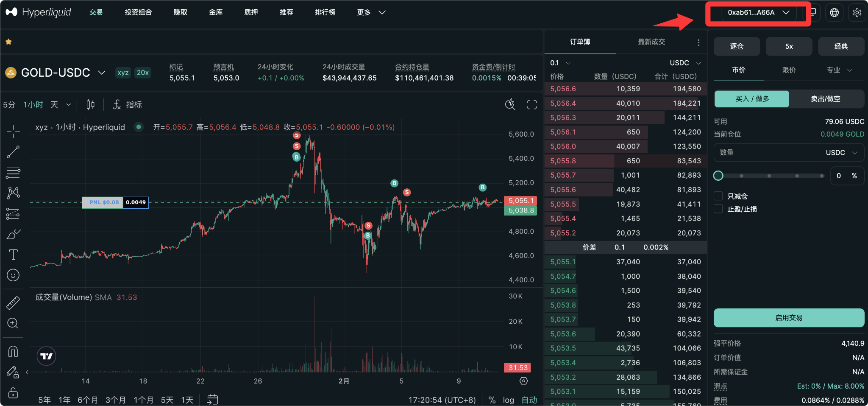The height and width of the screenshot is (406, 868).
Task: Open the 投资组合 menu item
Action: pyautogui.click(x=138, y=12)
